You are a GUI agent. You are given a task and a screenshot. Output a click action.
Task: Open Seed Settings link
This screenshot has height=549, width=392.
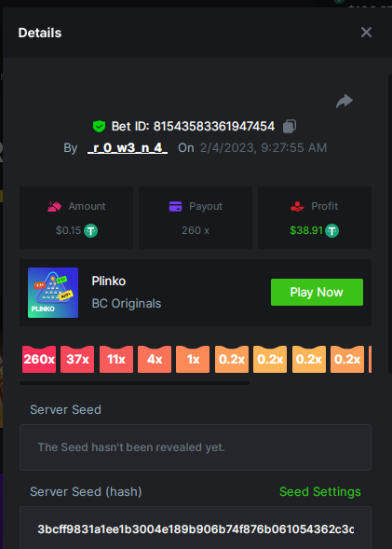320,491
